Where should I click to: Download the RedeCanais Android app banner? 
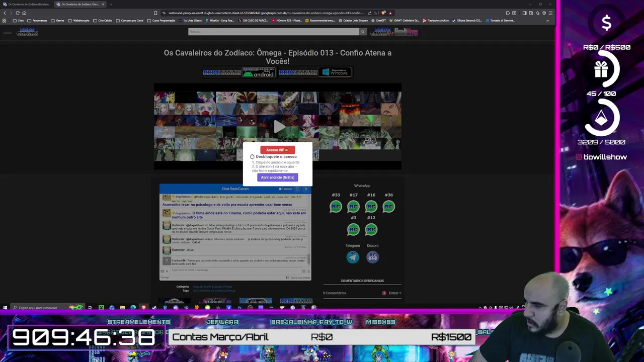tap(239, 72)
